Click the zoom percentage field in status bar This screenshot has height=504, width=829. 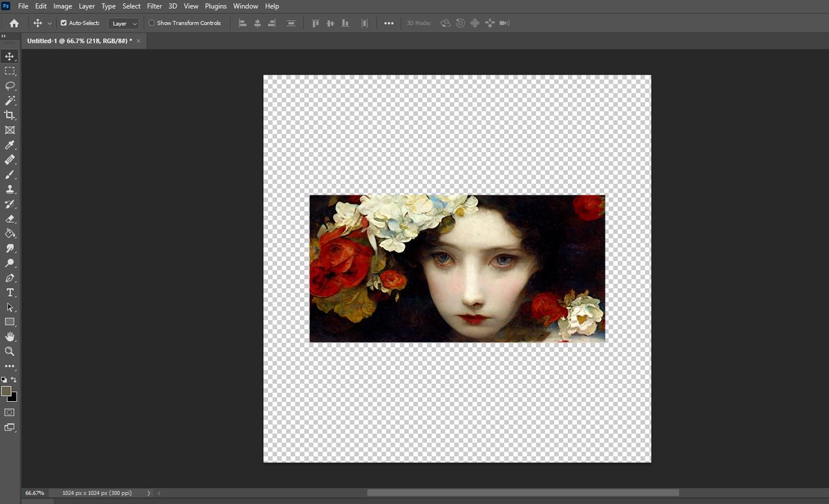pos(35,493)
